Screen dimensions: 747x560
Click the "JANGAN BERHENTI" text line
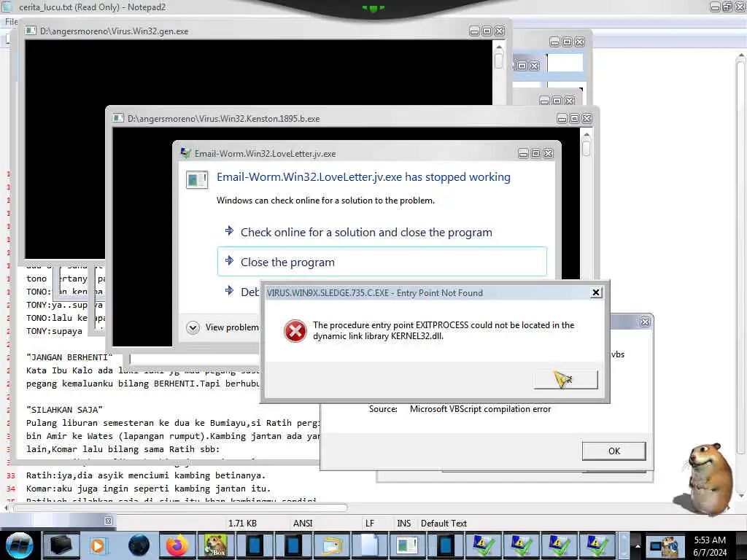[x=69, y=357]
